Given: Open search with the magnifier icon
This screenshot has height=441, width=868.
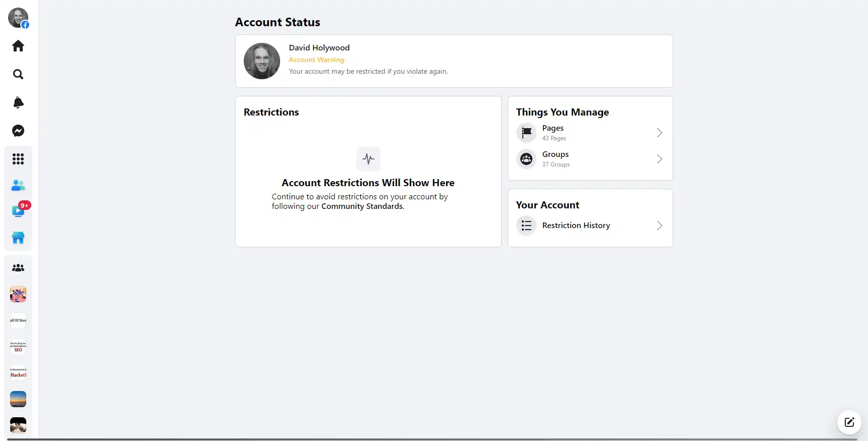Looking at the screenshot, I should click(x=18, y=74).
